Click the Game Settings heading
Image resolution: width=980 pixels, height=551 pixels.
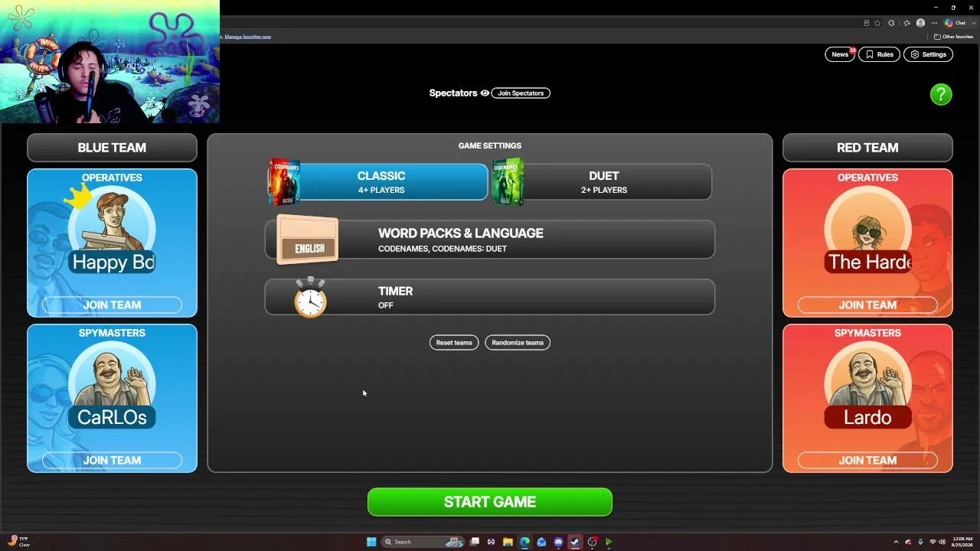click(490, 145)
